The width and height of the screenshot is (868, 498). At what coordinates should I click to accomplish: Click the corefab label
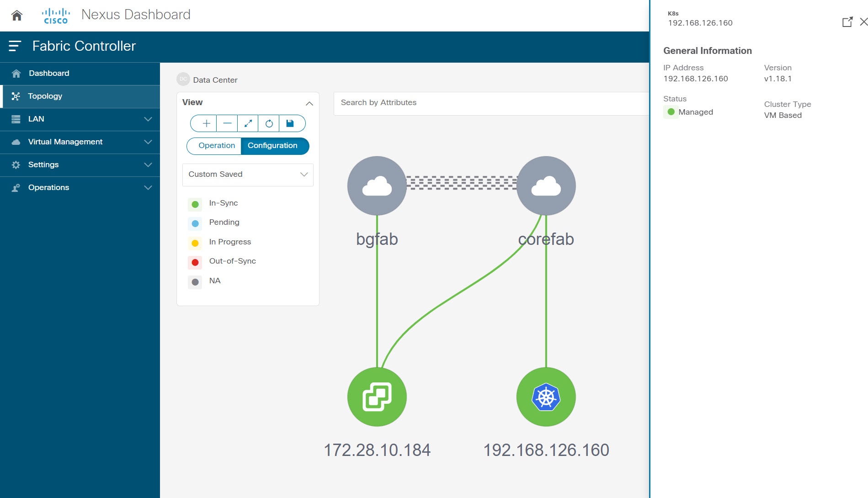click(546, 239)
